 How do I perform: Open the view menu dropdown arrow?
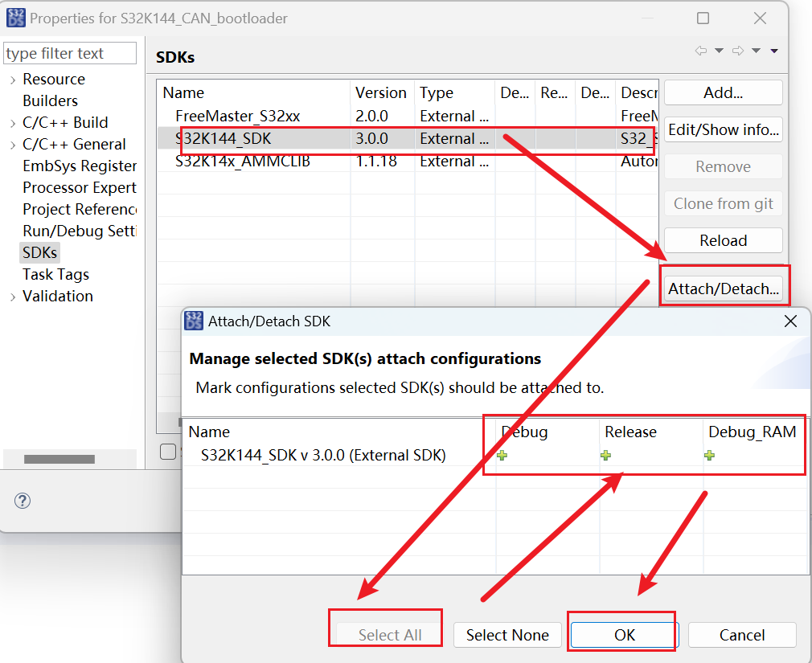pos(773,50)
